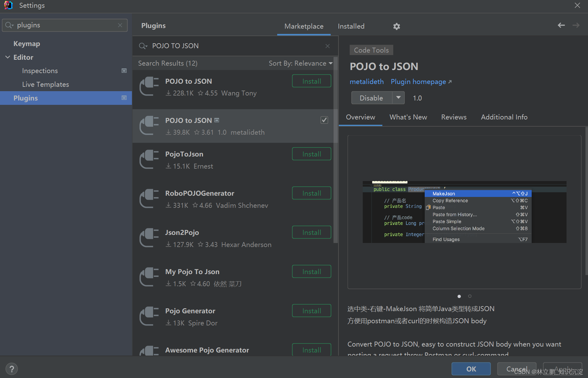This screenshot has width=588, height=378.
Task: Click the MakeJson plugin screenshot thumbnail
Action: [x=464, y=212]
